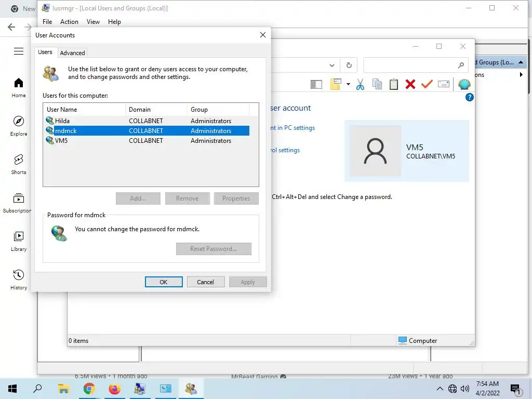Click the preview pane layout icon
The height and width of the screenshot is (399, 532).
tap(316, 84)
